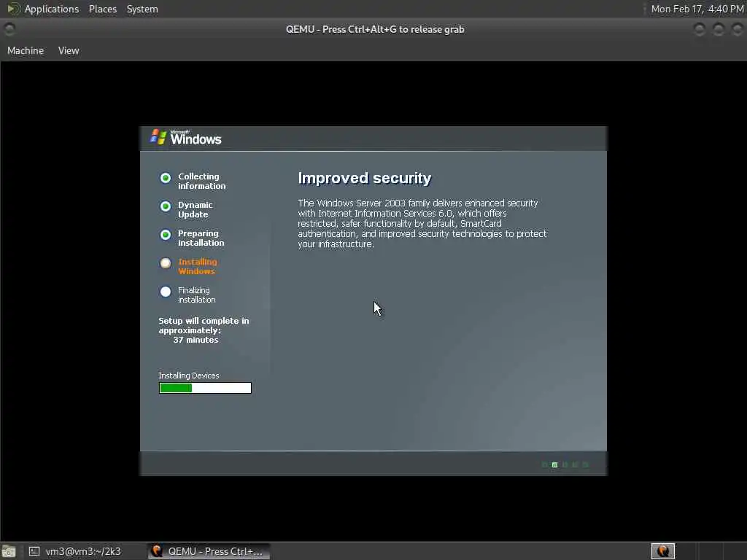Click the Installing Windows step indicator
The width and height of the screenshot is (747, 560).
(166, 262)
